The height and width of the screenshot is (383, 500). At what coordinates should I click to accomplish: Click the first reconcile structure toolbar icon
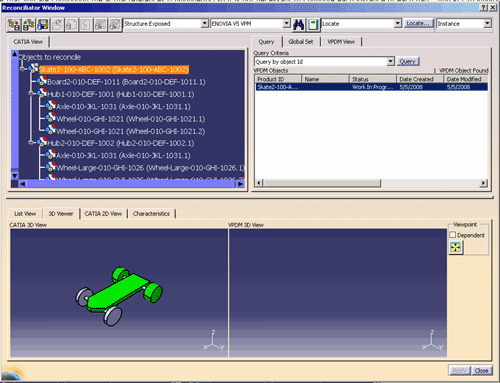tap(14, 24)
